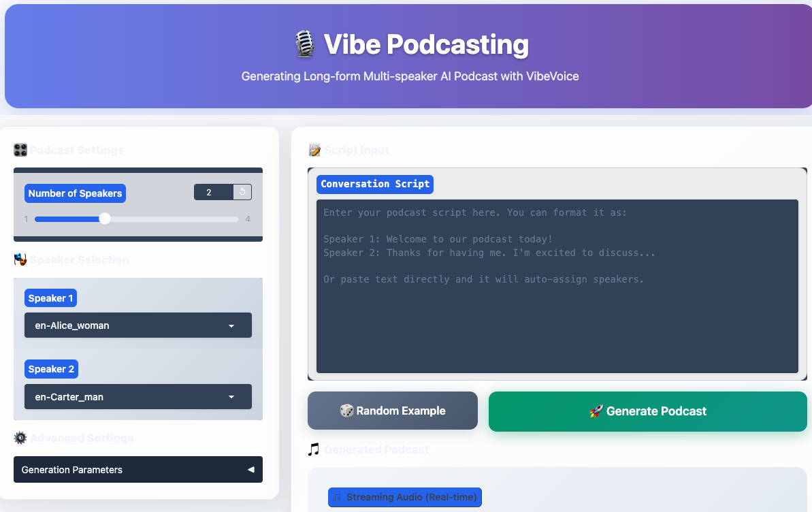
Task: Click the slider minimum label 1
Action: 26,219
